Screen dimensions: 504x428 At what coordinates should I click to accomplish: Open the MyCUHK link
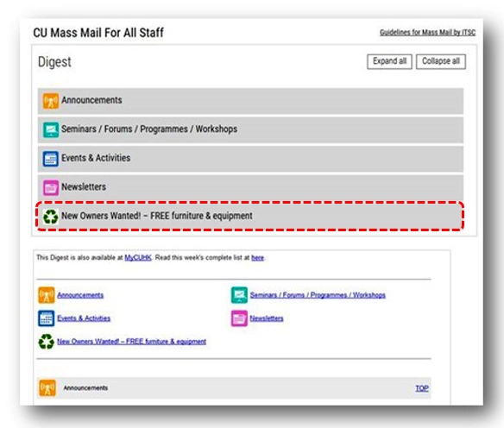pos(137,258)
